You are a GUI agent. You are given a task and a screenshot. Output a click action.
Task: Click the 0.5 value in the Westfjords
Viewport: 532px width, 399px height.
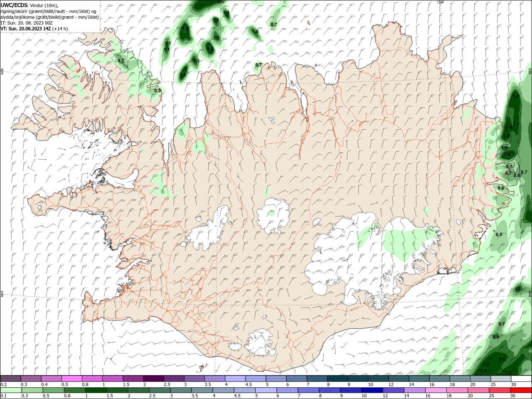158,91
